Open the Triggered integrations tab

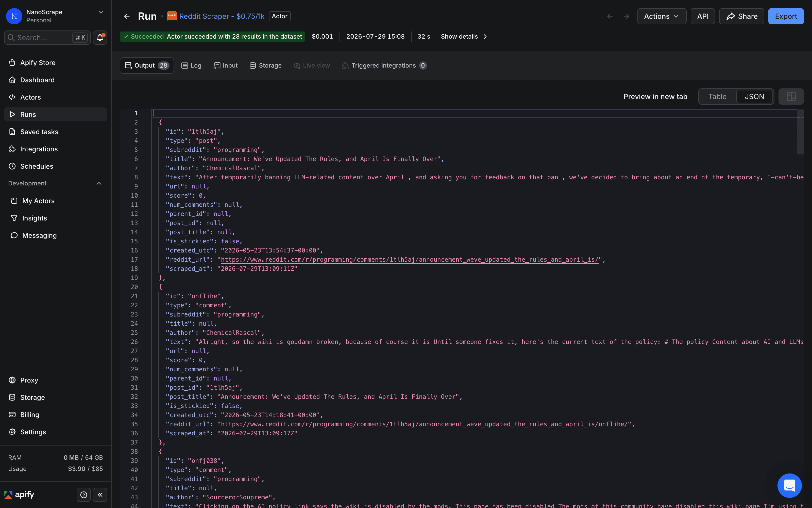click(384, 66)
